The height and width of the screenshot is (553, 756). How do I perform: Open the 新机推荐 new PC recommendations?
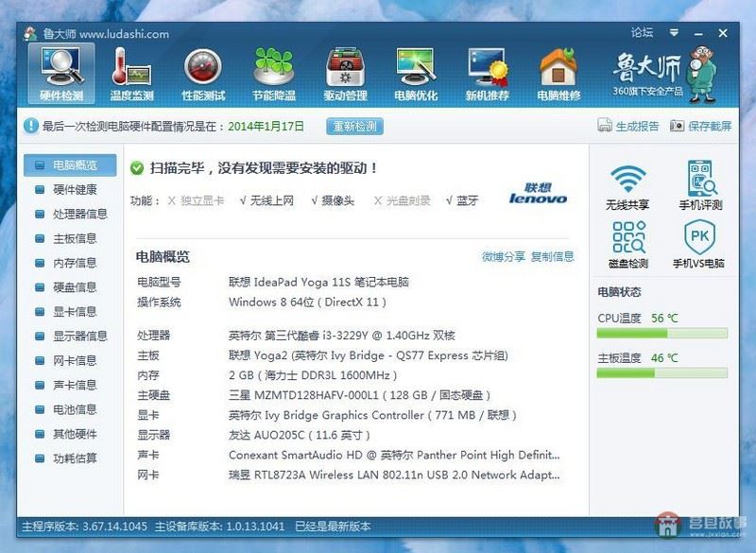point(488,74)
